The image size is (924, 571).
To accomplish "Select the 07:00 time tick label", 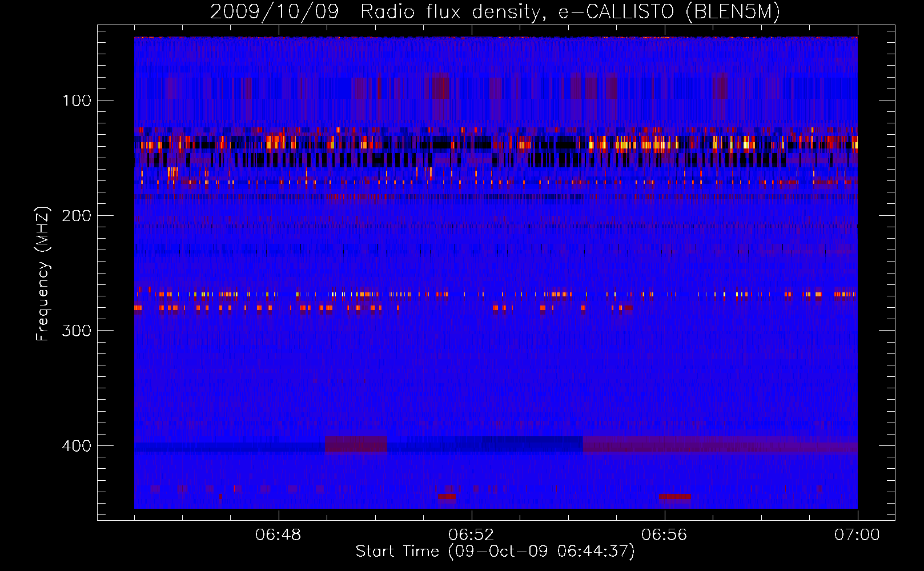I will coord(857,535).
